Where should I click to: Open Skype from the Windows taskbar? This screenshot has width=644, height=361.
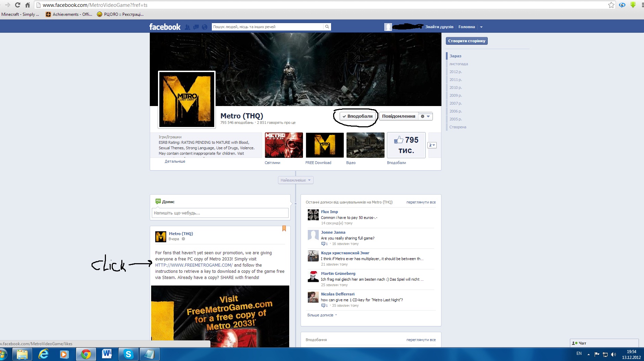[129, 354]
